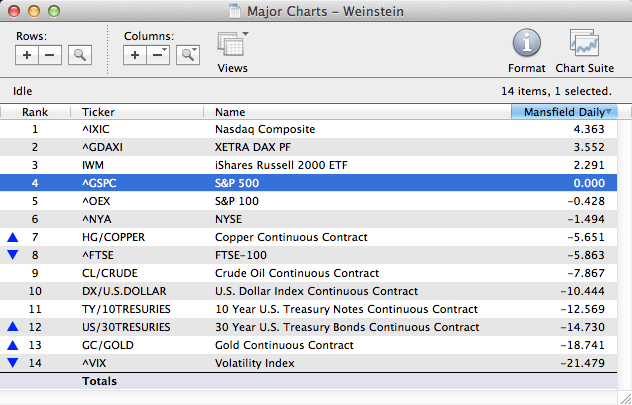Viewport: 632px width, 405px height.
Task: Sort by Rank column header
Action: tap(35, 112)
